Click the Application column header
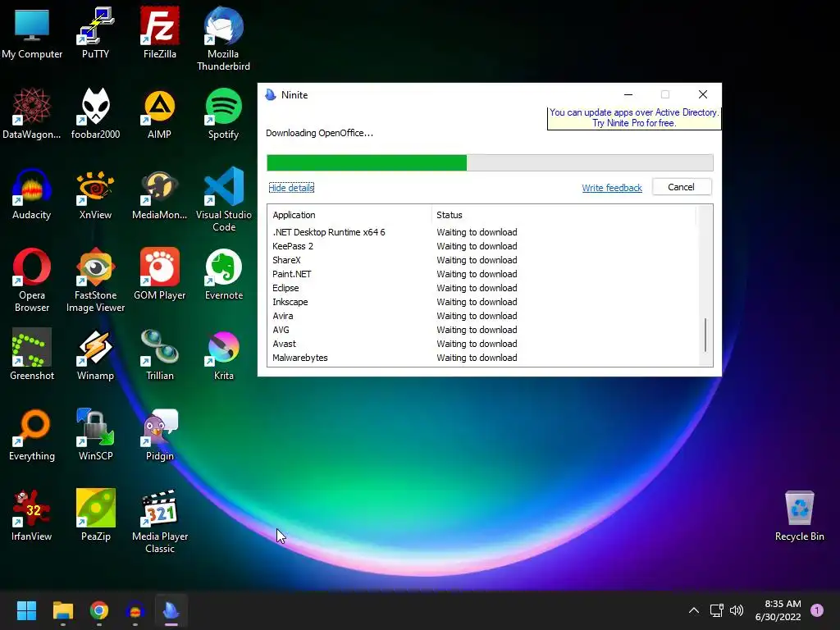The height and width of the screenshot is (630, 840). coord(349,215)
